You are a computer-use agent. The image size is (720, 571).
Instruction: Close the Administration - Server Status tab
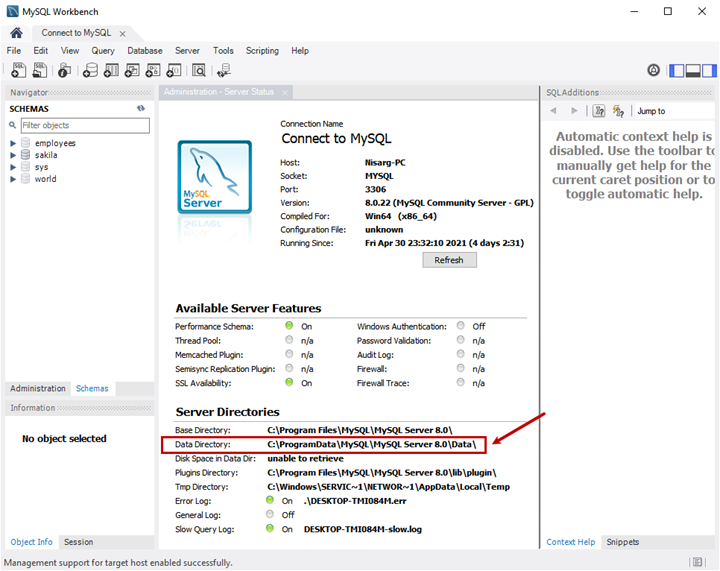pos(285,93)
